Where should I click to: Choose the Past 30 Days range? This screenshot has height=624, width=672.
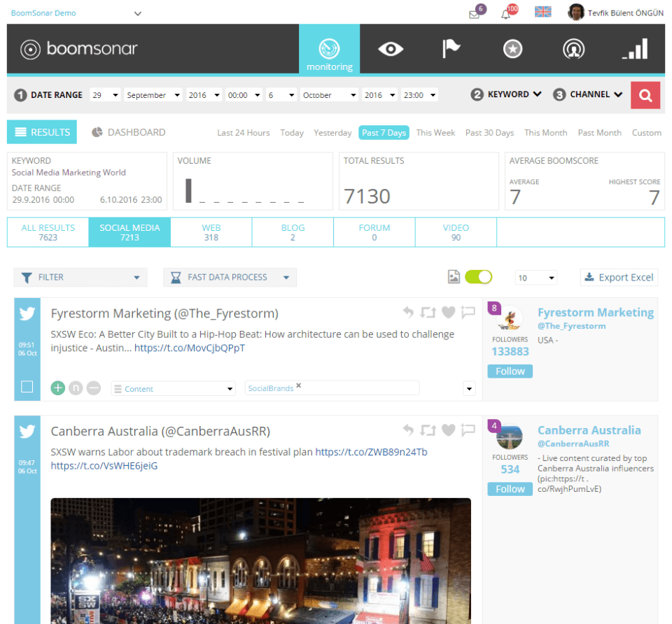489,133
